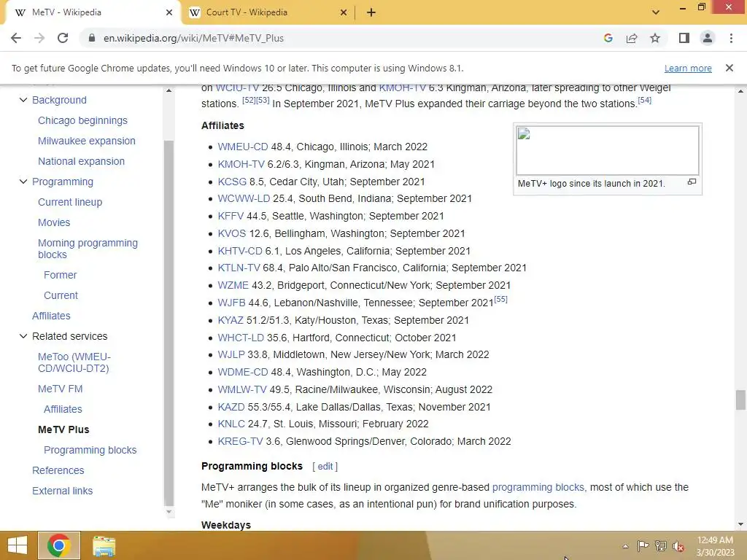This screenshot has height=560, width=747.
Task: Click the page vertical scrollbar thumb
Action: [x=740, y=399]
